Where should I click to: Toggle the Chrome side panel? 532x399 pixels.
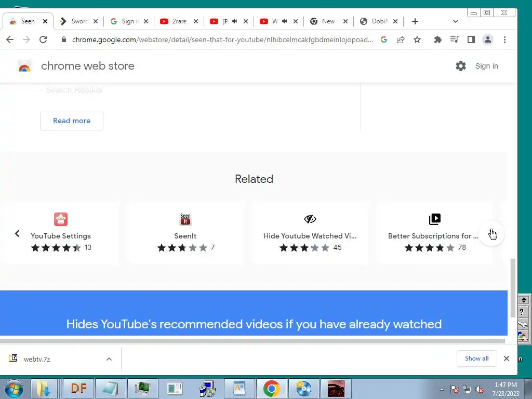471,39
